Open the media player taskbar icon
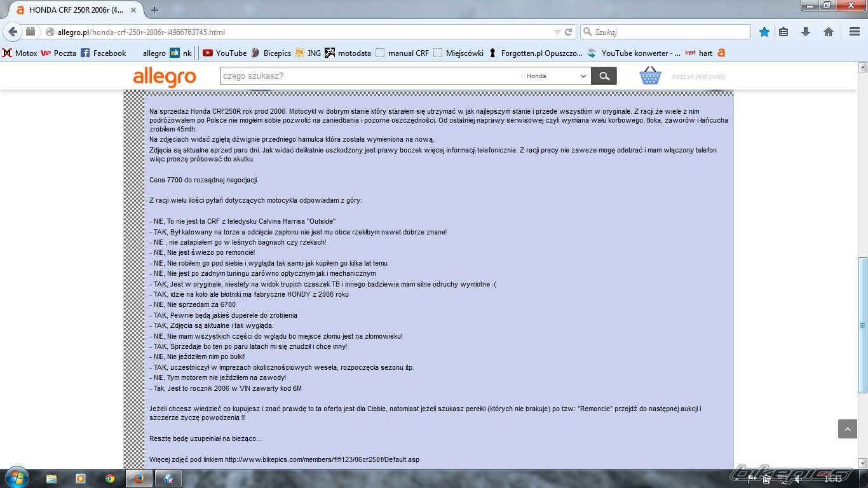868x488 pixels. [x=81, y=478]
